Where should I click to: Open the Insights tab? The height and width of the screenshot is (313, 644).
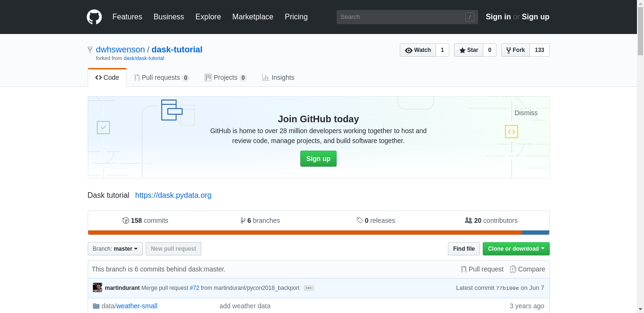click(278, 77)
